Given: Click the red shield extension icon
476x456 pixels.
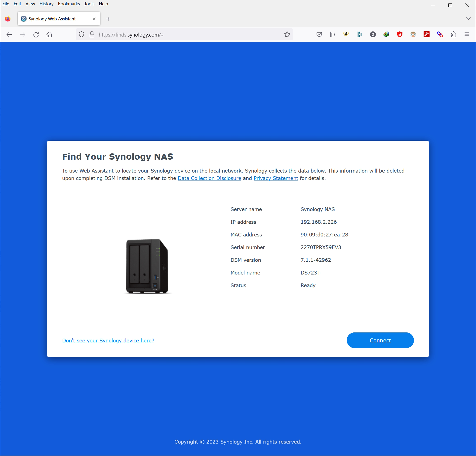Looking at the screenshot, I should 400,35.
